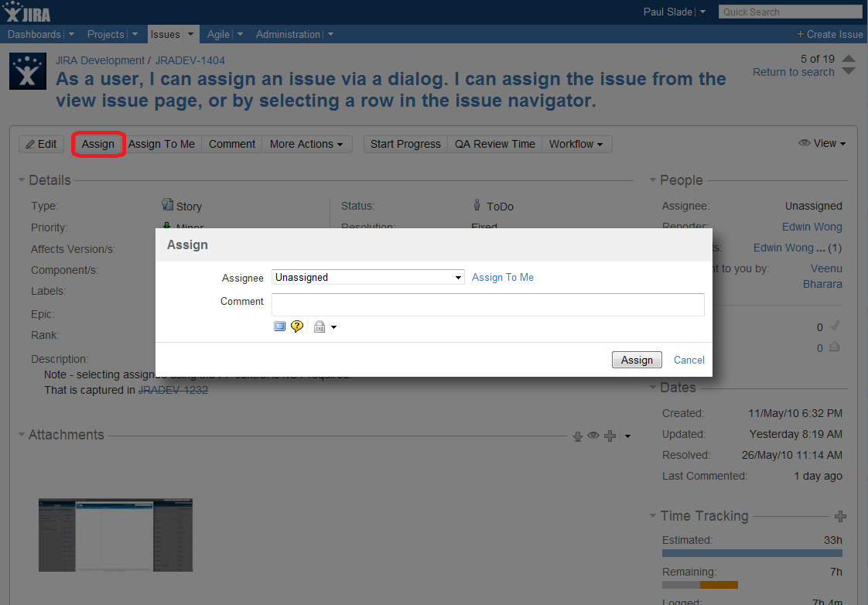
Task: Open the Agile menu item
Action: point(218,34)
